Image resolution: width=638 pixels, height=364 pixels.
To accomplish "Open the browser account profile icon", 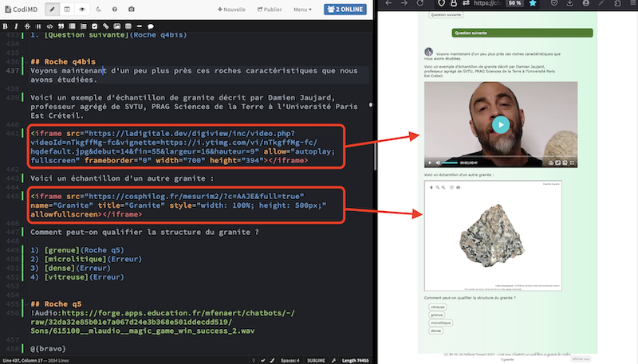I will [x=585, y=3].
